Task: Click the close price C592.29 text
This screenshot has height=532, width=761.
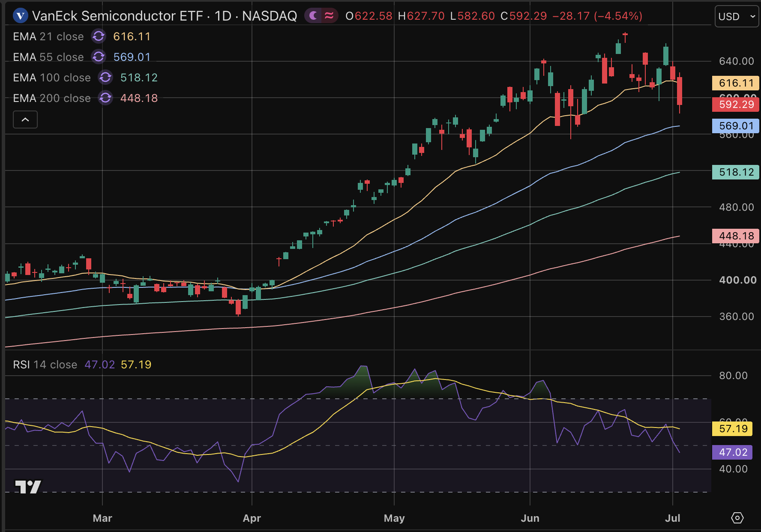Action: 524,16
